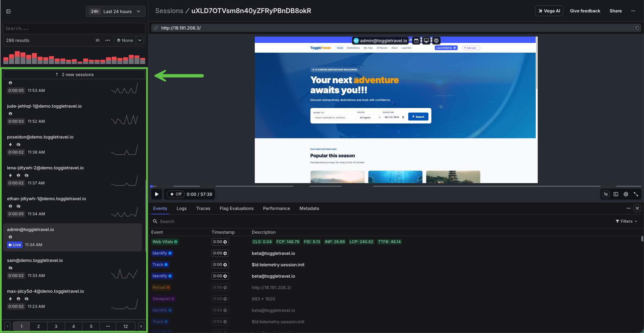644x333 pixels.
Task: Open the None grouping dropdown arrow
Action: (140, 40)
